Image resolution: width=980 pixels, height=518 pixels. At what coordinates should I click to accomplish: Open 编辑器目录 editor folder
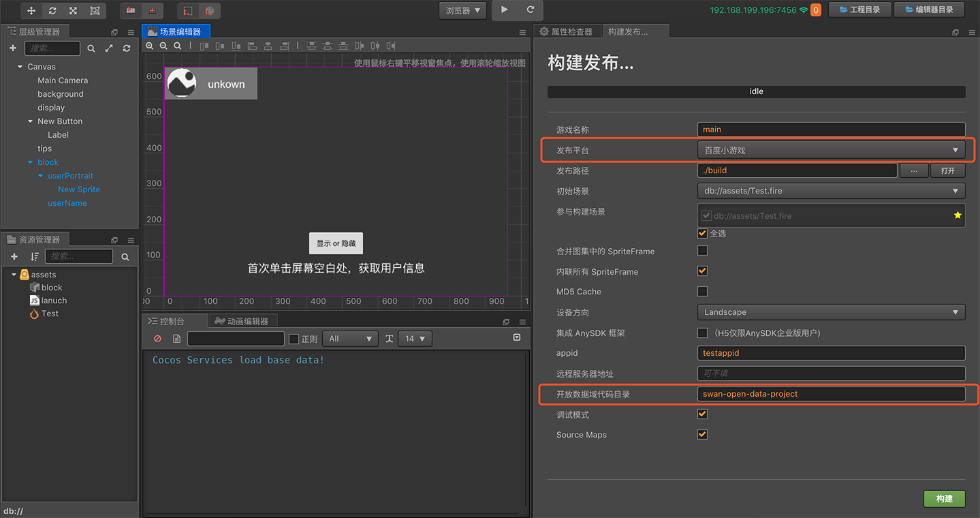click(x=930, y=10)
